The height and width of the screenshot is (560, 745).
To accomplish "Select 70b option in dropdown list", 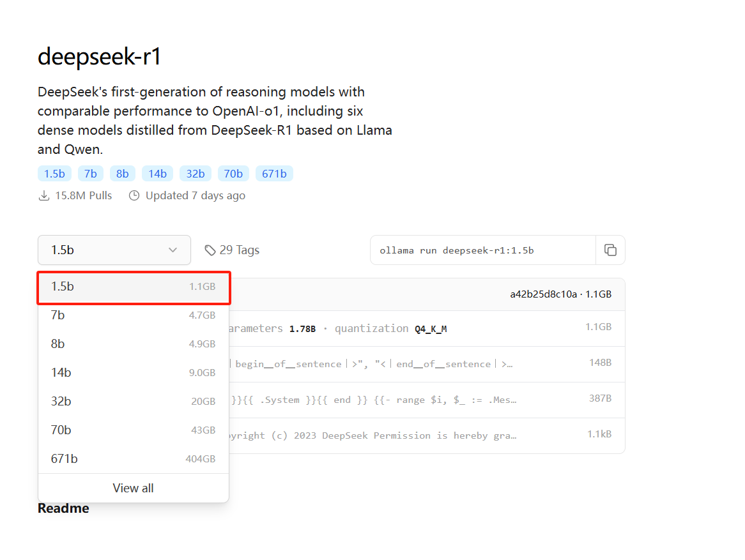I will click(x=134, y=430).
